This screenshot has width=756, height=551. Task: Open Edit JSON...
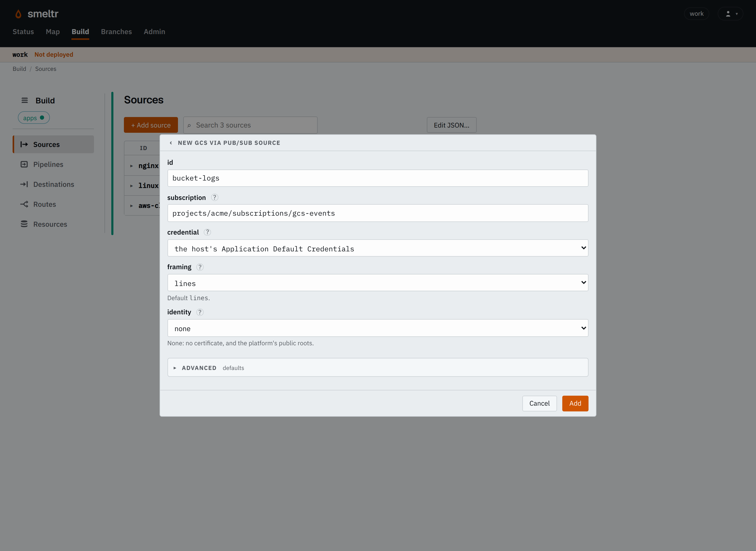pyautogui.click(x=451, y=125)
